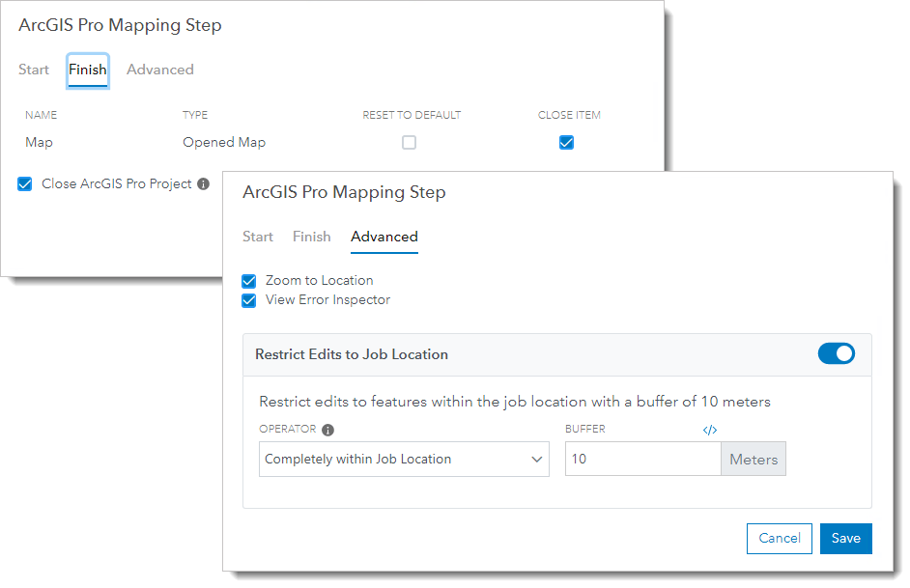Switch to the Start tab in the back dialog
Viewport: 910px width, 588px height.
pyautogui.click(x=33, y=70)
